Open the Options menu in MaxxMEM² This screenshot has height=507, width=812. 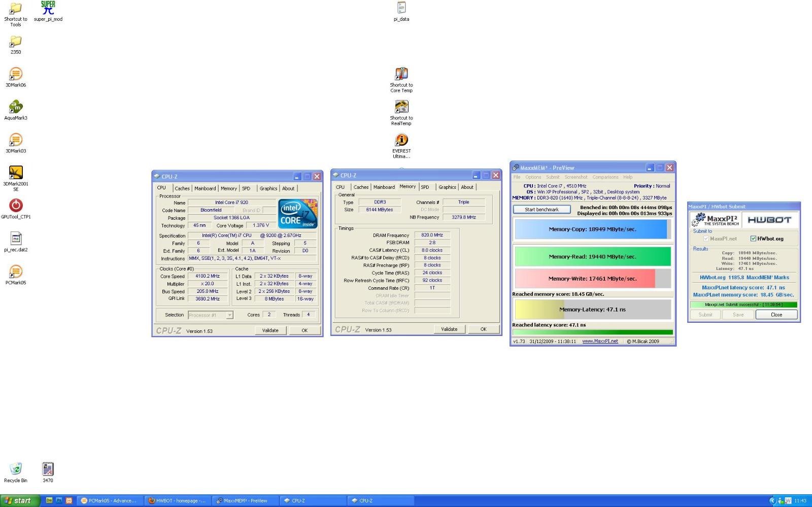533,177
